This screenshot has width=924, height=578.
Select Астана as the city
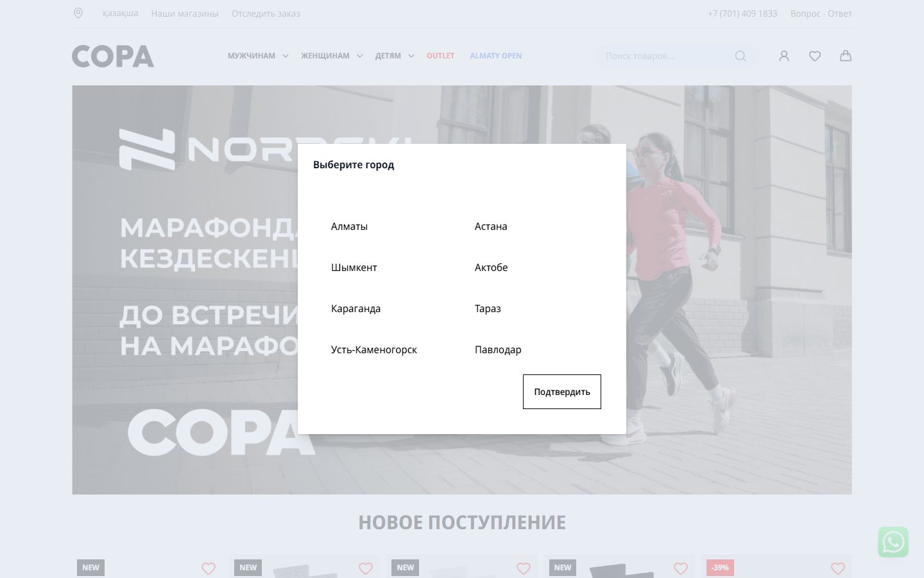click(x=491, y=226)
